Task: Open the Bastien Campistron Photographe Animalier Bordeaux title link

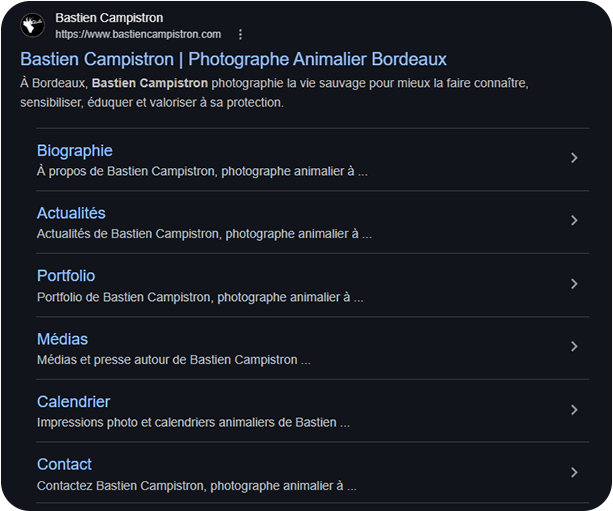Action: coord(233,59)
